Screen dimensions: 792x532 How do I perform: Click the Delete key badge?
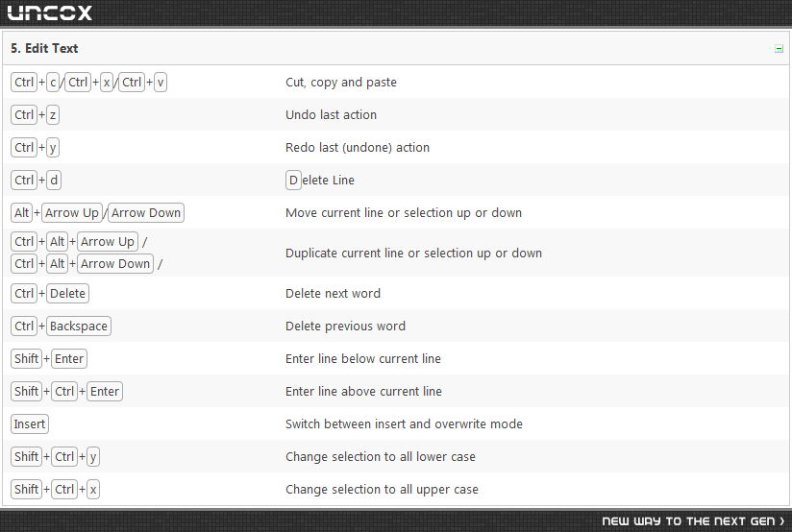(67, 293)
